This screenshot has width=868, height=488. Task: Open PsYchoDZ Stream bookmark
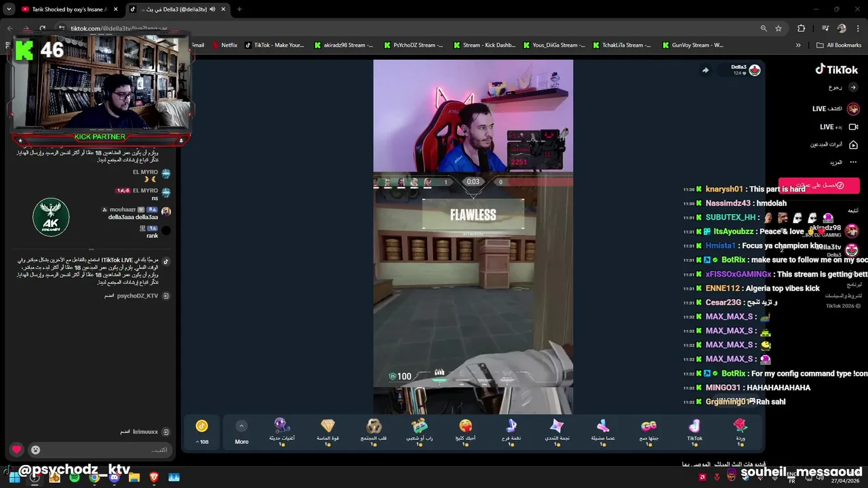[413, 45]
